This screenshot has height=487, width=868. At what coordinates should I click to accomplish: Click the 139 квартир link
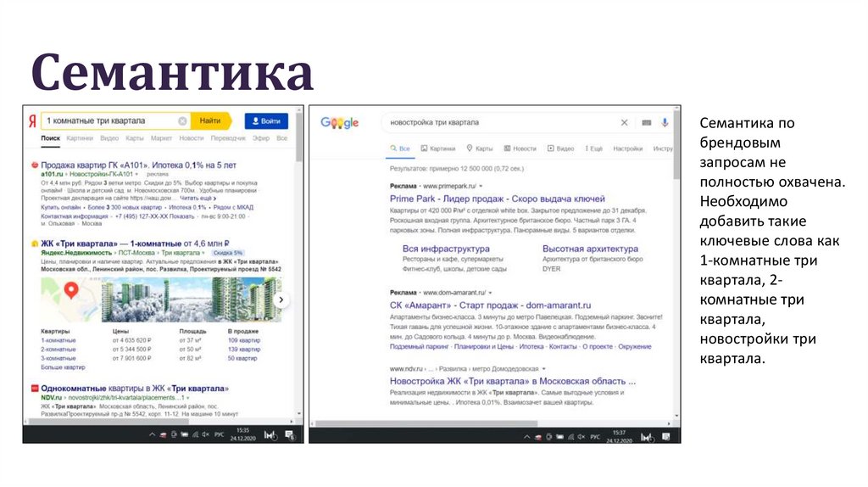click(244, 349)
